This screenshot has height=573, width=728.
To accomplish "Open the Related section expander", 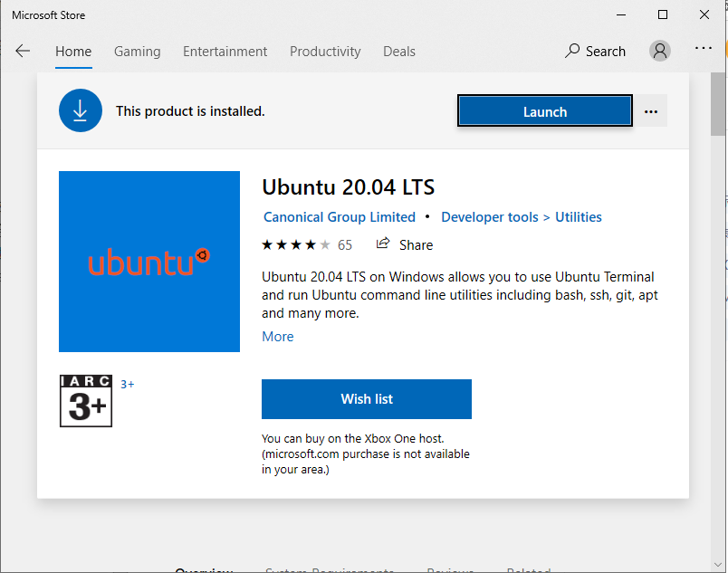I will click(529, 569).
